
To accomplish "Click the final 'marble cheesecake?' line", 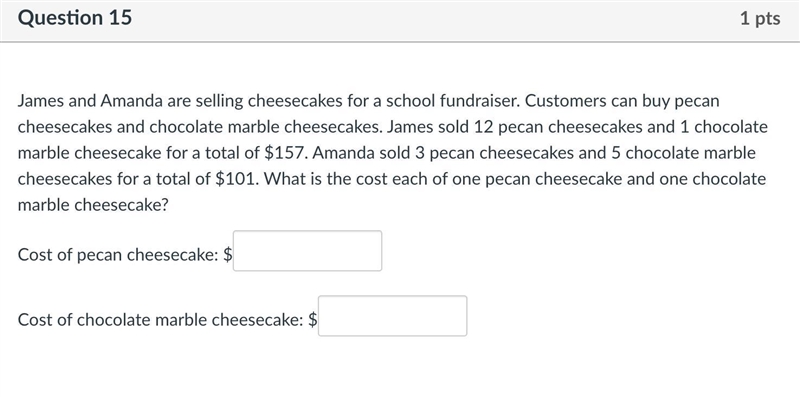I will coord(93,205).
